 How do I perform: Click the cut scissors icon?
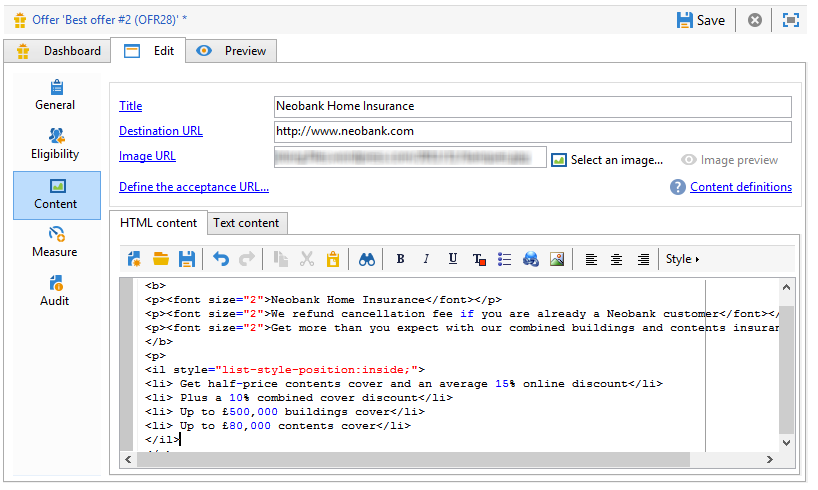307,259
